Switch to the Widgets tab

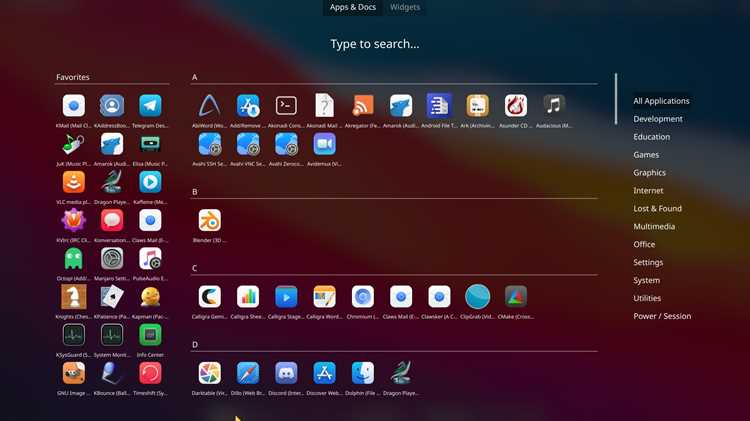point(405,7)
